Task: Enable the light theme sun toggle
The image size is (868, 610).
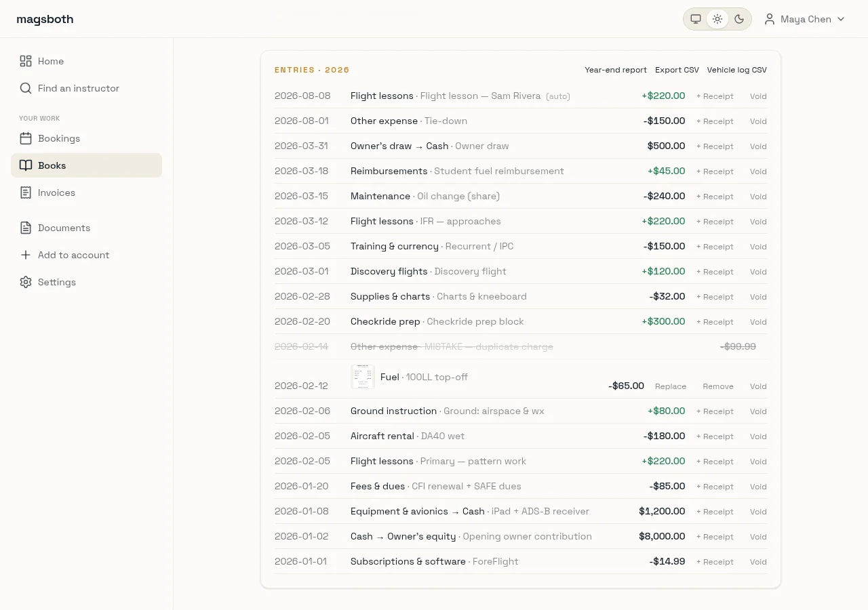Action: pyautogui.click(x=717, y=19)
